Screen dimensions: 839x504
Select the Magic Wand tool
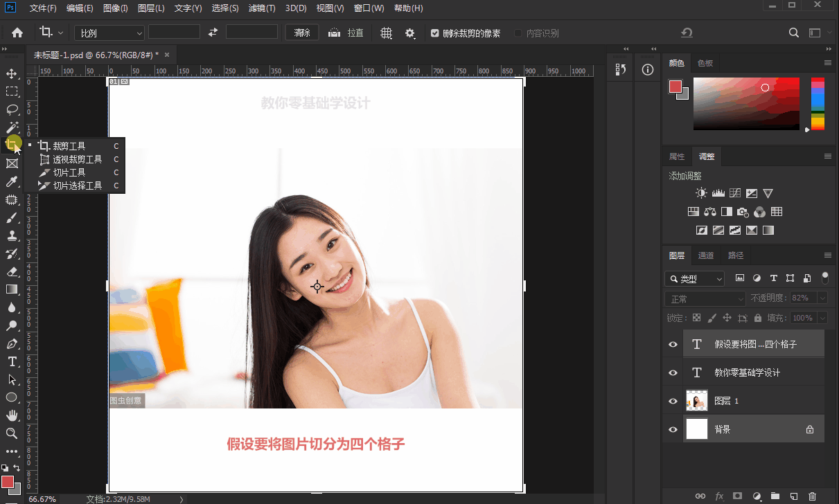click(x=12, y=127)
